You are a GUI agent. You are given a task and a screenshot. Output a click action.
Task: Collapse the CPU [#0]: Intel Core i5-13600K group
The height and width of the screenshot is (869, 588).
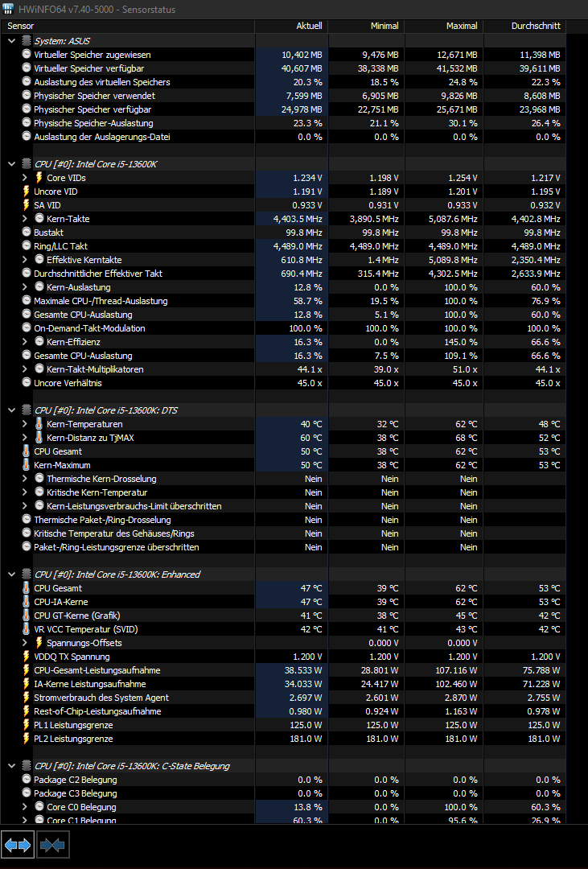pyautogui.click(x=11, y=164)
